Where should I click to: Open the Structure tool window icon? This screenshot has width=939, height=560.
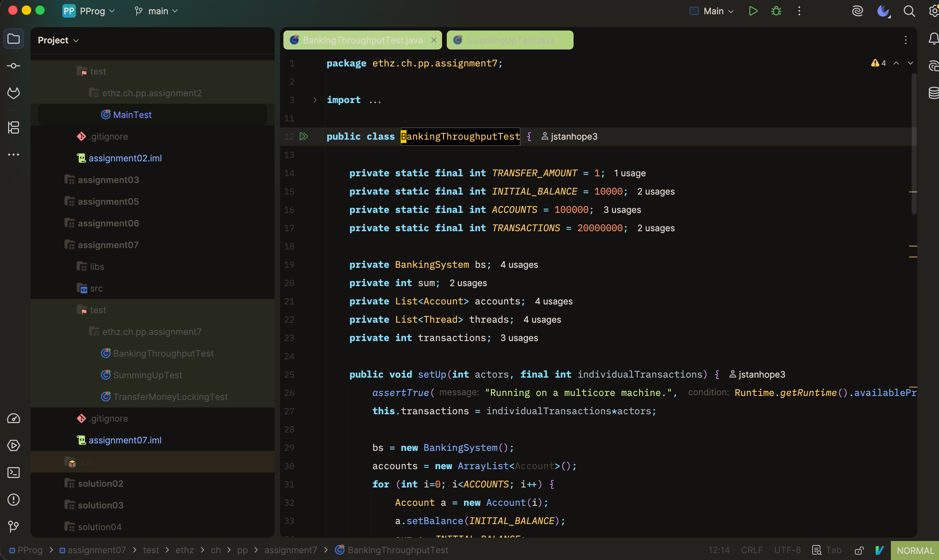tap(14, 127)
